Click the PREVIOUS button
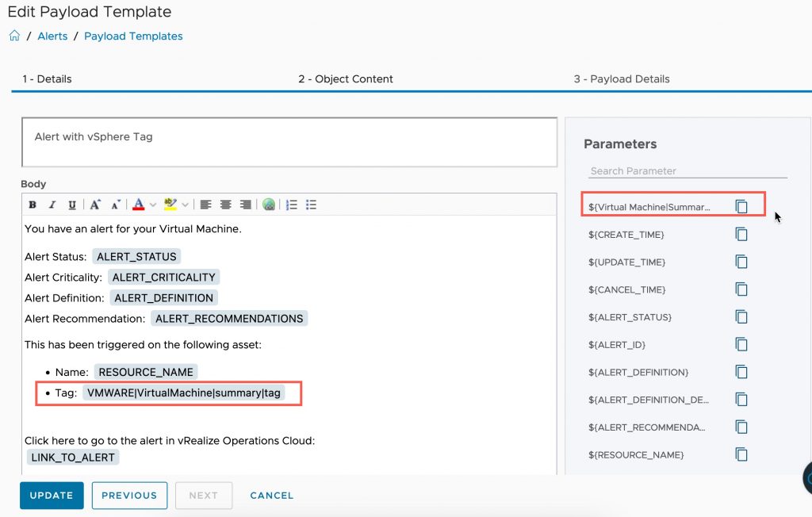Viewport: 812px width, 517px height. coord(129,496)
